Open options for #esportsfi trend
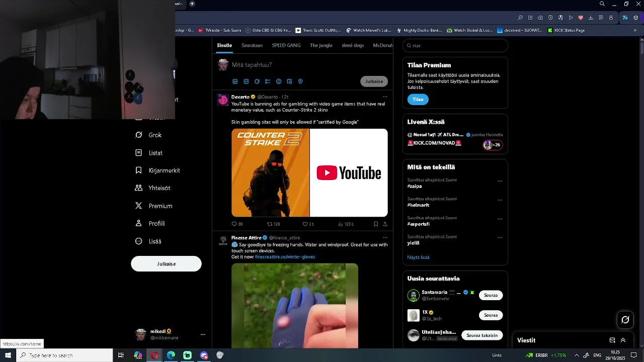Image resolution: width=644 pixels, height=362 pixels. 500,219
